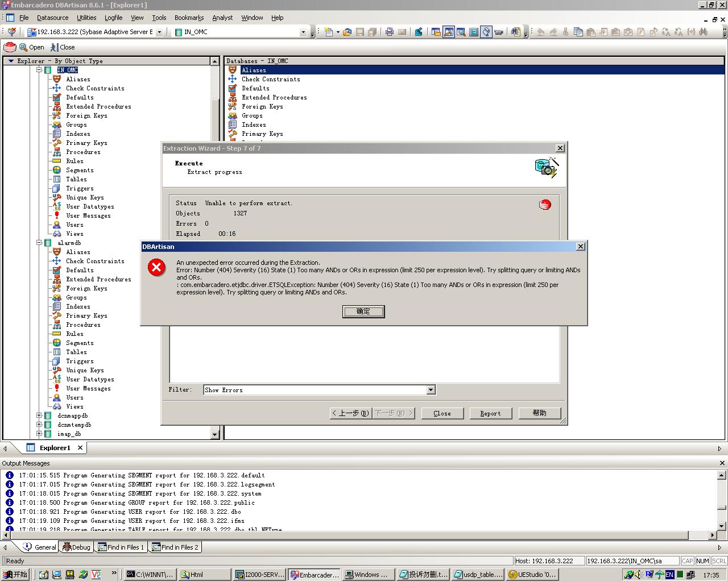Click the Indexes icon in Databases pane

(x=232, y=124)
